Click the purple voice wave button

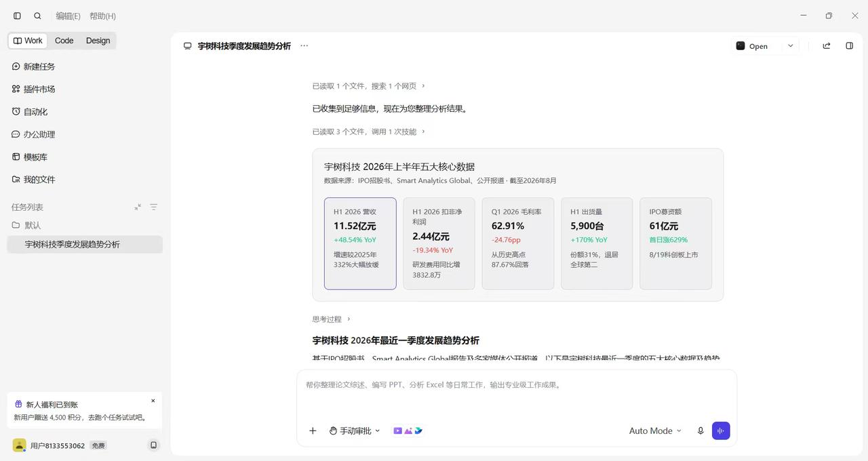click(x=721, y=430)
